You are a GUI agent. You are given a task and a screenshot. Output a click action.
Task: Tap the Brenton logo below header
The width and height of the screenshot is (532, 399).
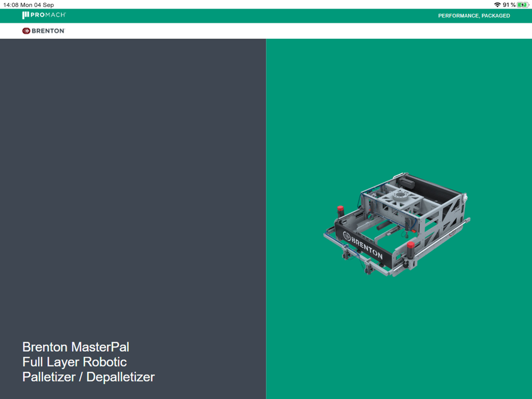point(44,31)
